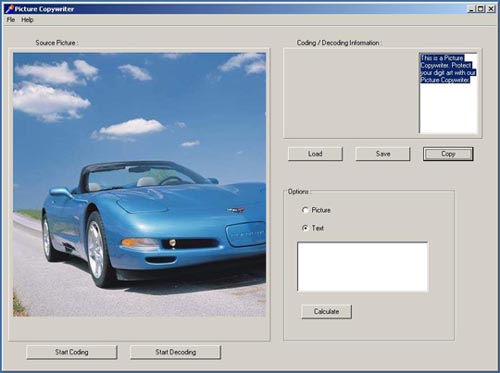Click the Copy button
Image resolution: width=500 pixels, height=373 pixels.
point(448,154)
